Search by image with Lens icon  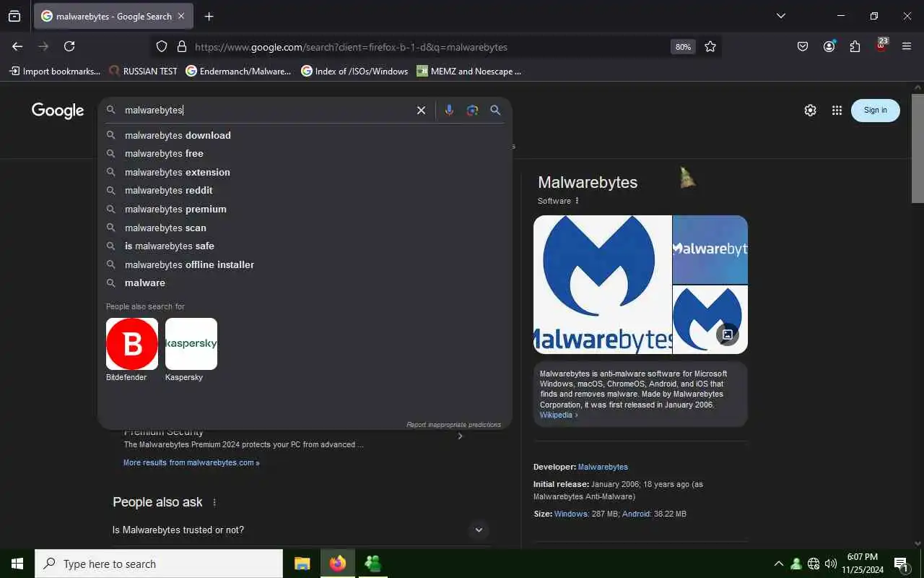(472, 110)
